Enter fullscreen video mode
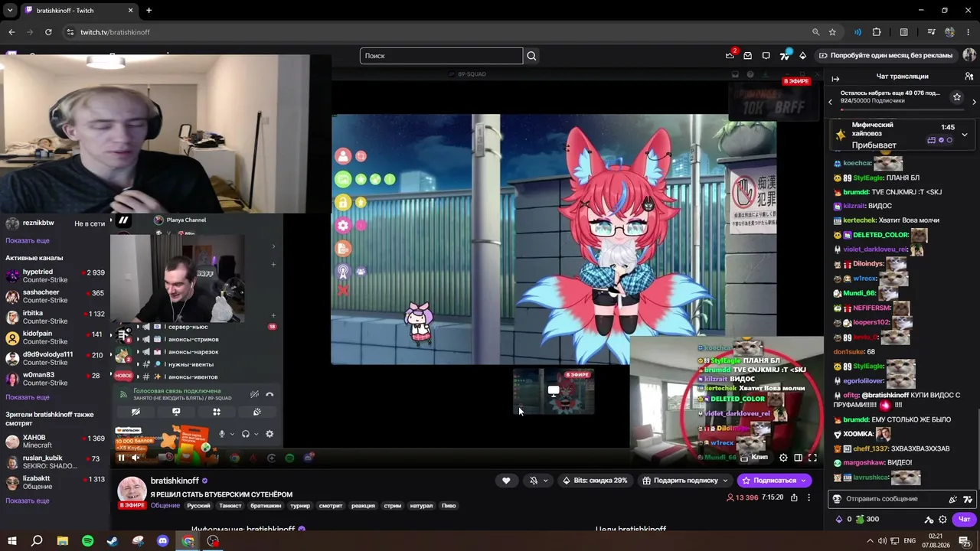Image resolution: width=980 pixels, height=551 pixels. click(x=812, y=458)
